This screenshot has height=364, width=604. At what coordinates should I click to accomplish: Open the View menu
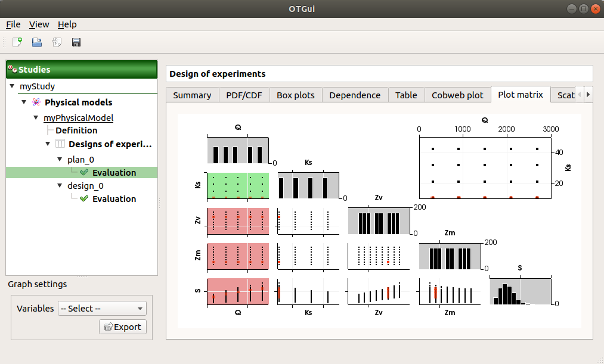(x=39, y=24)
